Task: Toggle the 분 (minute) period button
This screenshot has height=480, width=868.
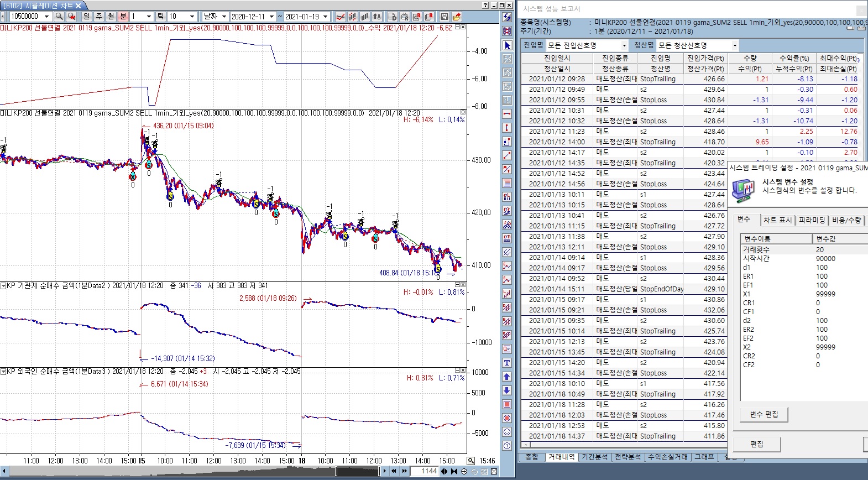Action: [123, 17]
